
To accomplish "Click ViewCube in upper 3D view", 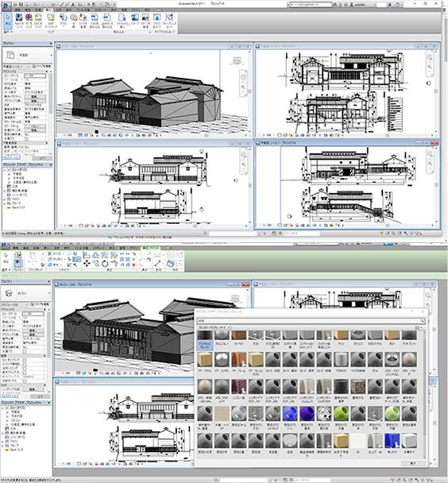I will click(237, 60).
